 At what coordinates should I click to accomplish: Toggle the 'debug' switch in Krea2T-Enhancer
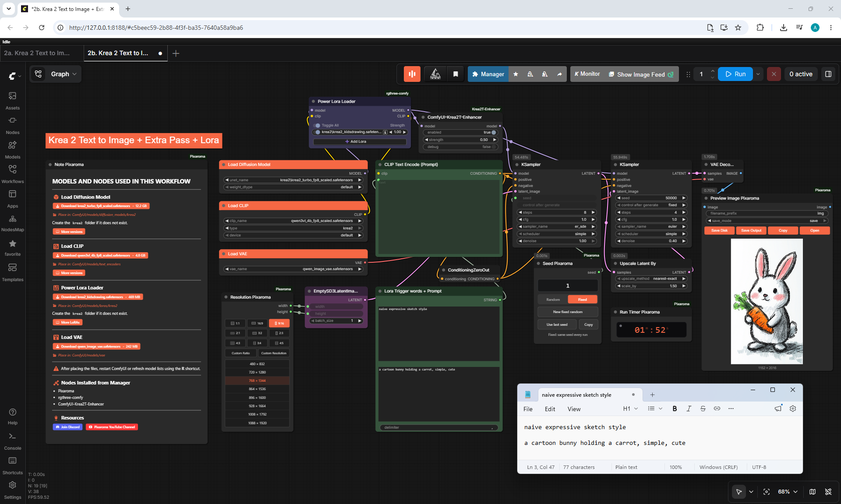[x=494, y=147]
